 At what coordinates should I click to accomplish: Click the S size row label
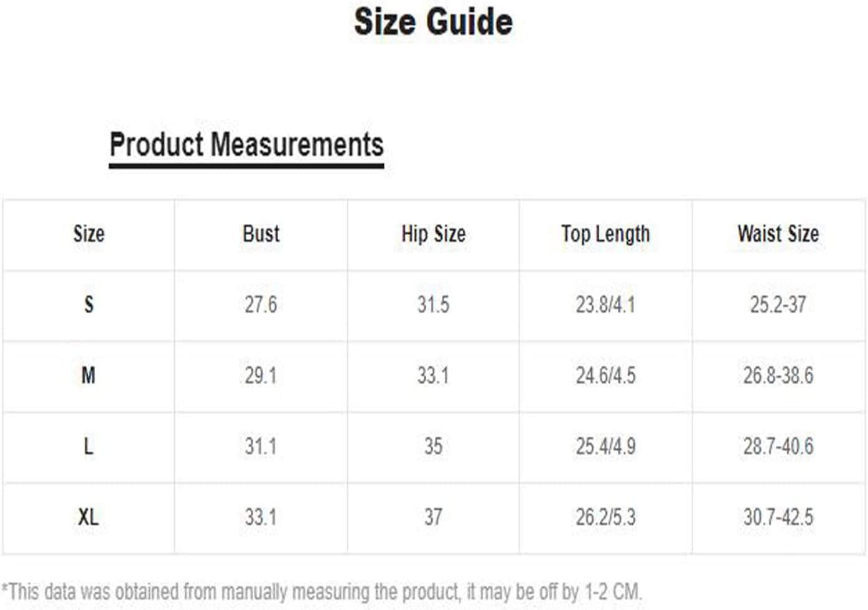click(88, 305)
